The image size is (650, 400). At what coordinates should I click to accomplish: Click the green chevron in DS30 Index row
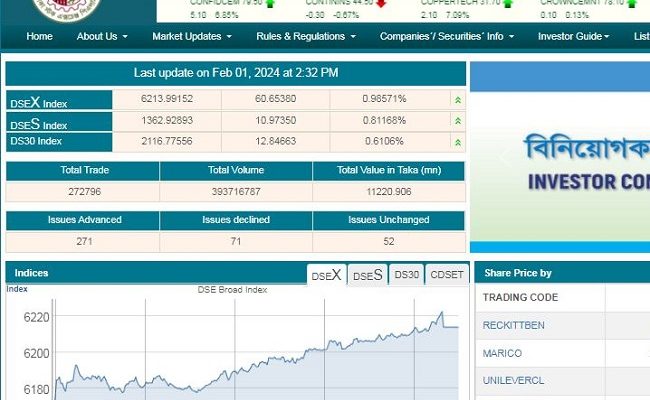tap(457, 142)
